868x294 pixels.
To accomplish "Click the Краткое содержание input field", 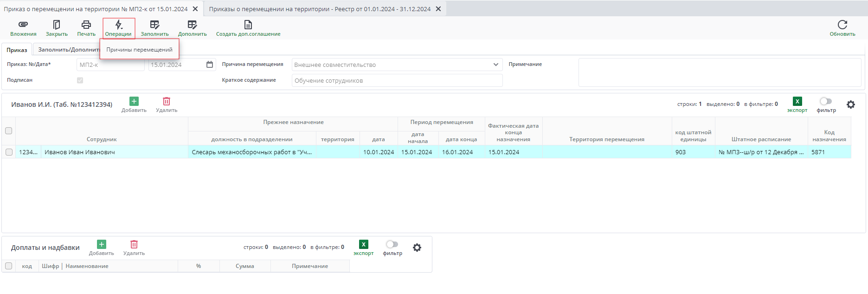I will [397, 80].
